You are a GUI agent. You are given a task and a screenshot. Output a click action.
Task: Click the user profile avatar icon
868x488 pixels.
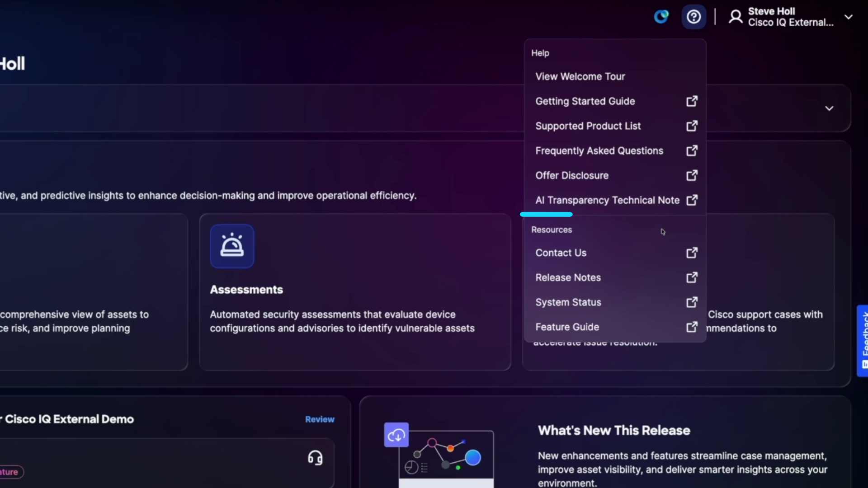coord(736,17)
